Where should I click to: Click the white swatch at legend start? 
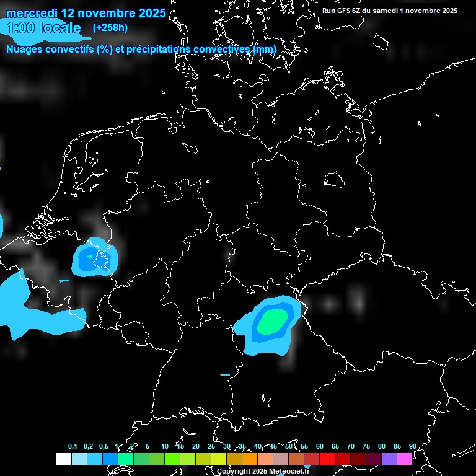tap(64, 459)
